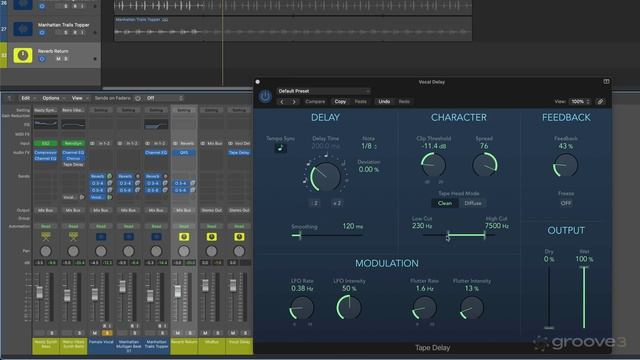640x360 pixels.
Task: Click the Delay Time knob
Action: tap(325, 176)
